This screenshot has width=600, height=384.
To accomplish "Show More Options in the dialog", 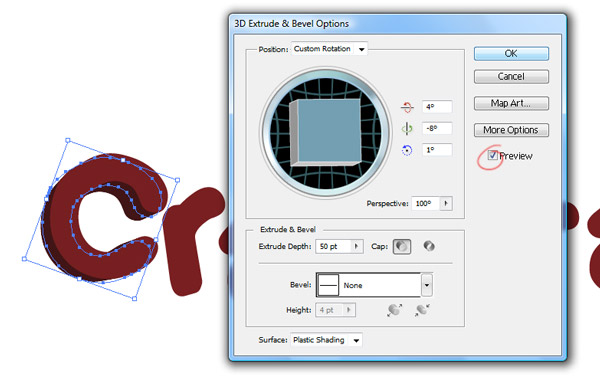I will pos(511,130).
